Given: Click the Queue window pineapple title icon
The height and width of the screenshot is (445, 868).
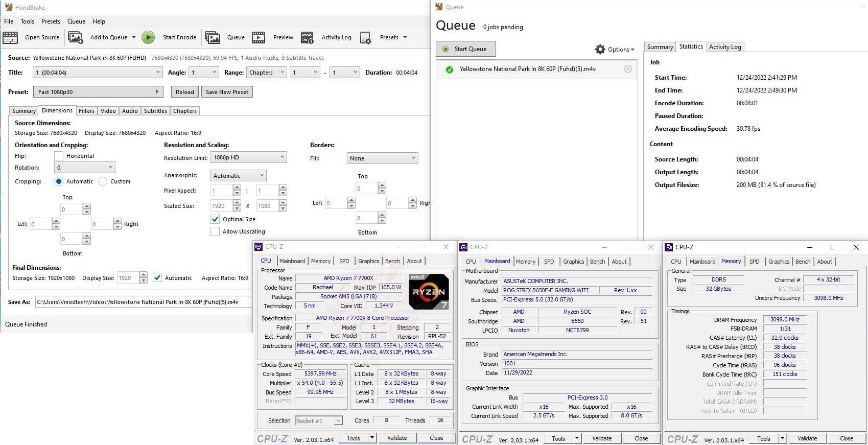Looking at the screenshot, I should click(x=439, y=7).
